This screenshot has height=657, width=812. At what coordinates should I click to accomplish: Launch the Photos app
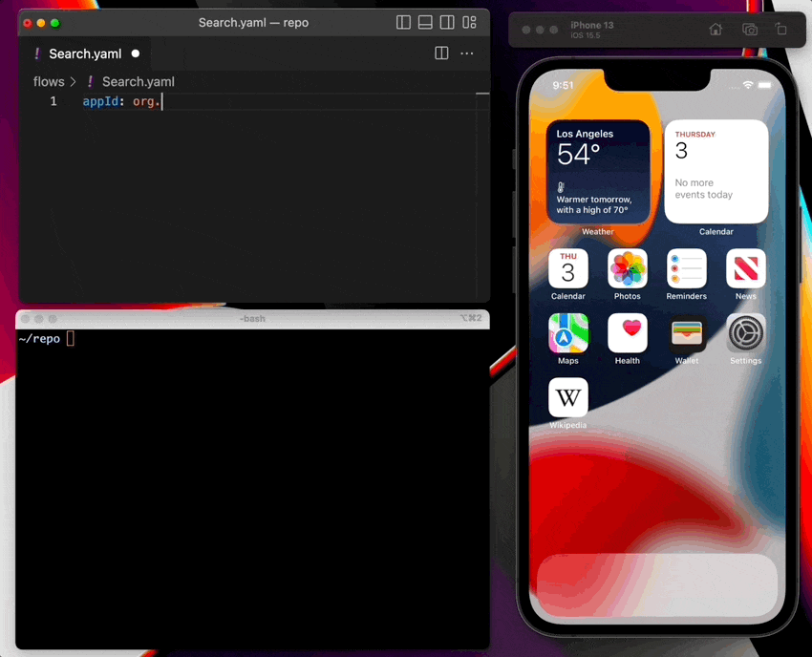point(627,268)
